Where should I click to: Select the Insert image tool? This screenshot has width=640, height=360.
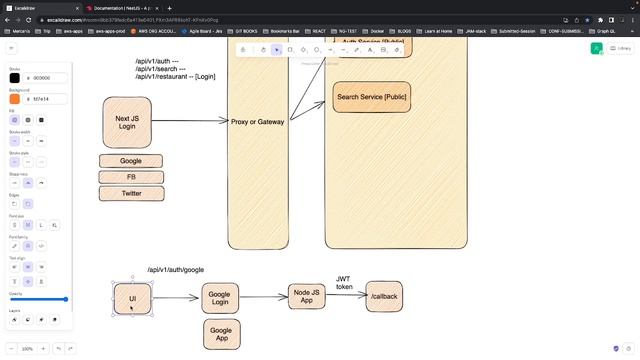coord(383,50)
